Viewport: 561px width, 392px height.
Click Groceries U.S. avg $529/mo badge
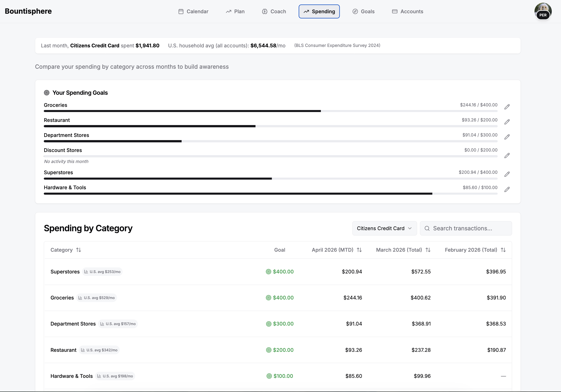pyautogui.click(x=97, y=298)
